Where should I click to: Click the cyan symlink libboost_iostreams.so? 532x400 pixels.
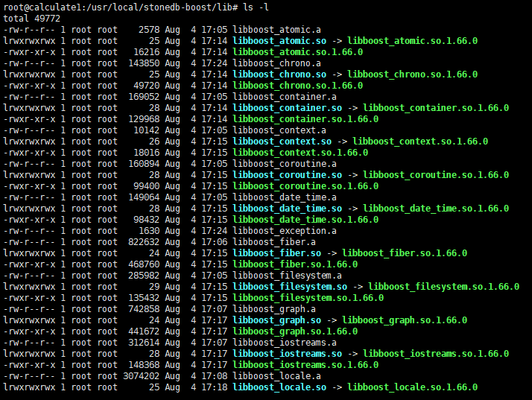point(287,355)
